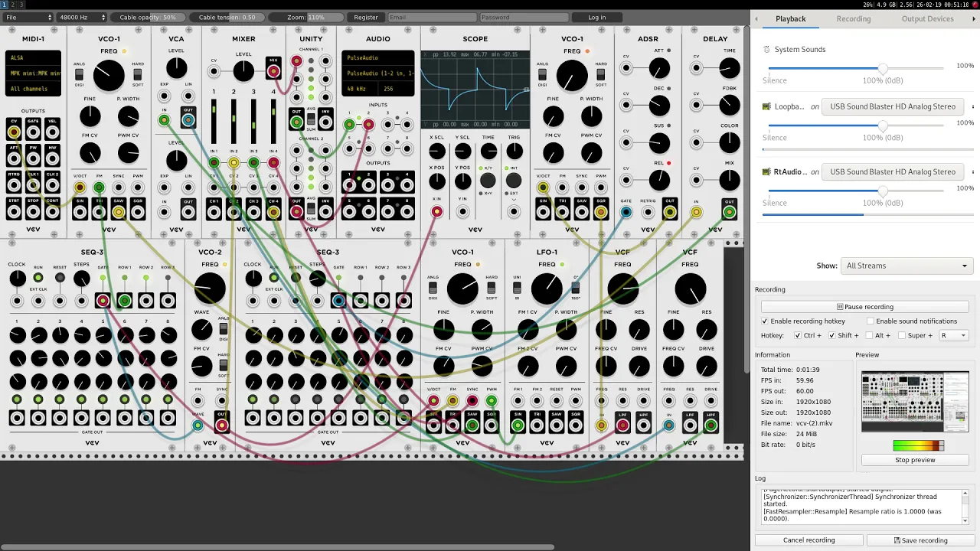
Task: Switch to workspace 2 in top bar
Action: click(x=12, y=5)
